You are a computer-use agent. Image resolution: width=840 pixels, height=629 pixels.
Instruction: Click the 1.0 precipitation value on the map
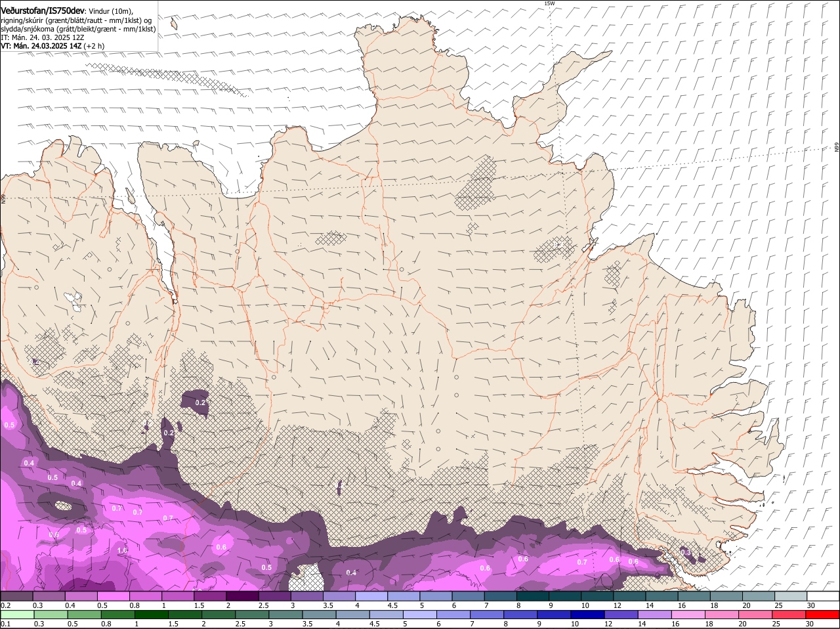point(122,550)
